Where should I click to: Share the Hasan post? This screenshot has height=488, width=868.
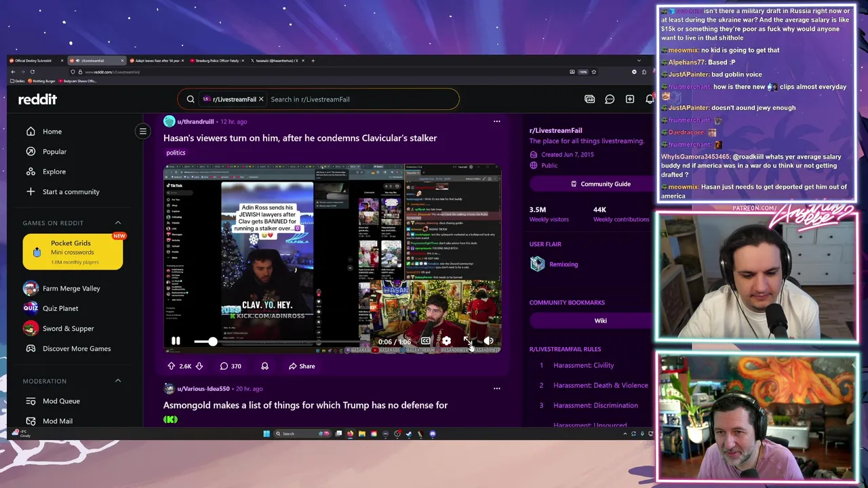point(302,366)
